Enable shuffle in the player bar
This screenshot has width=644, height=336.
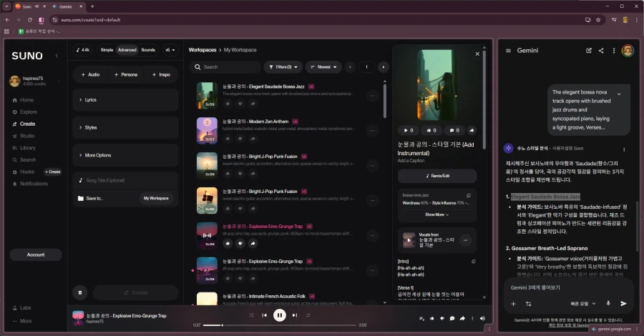coord(251,315)
